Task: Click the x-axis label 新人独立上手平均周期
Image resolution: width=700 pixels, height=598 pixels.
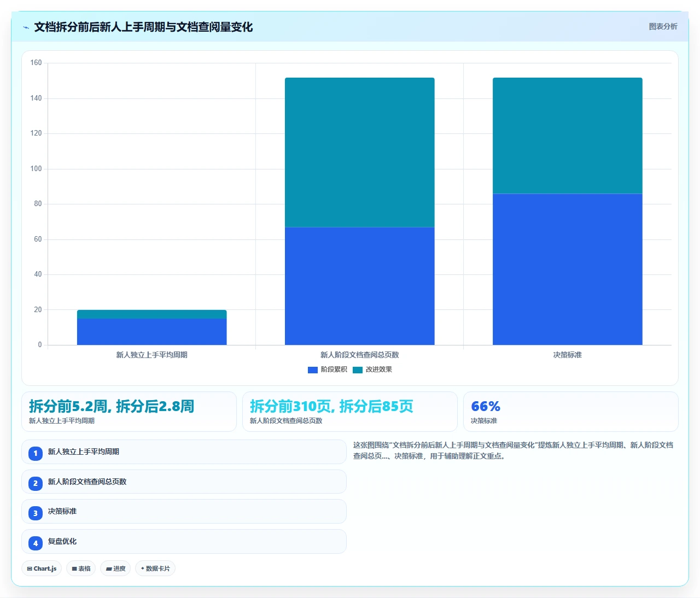Action: tap(152, 355)
